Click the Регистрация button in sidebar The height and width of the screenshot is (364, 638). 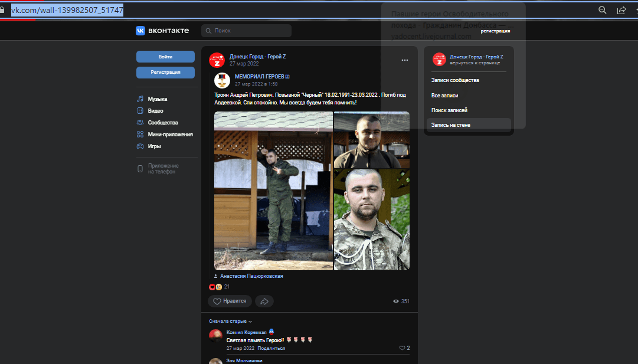(x=166, y=73)
